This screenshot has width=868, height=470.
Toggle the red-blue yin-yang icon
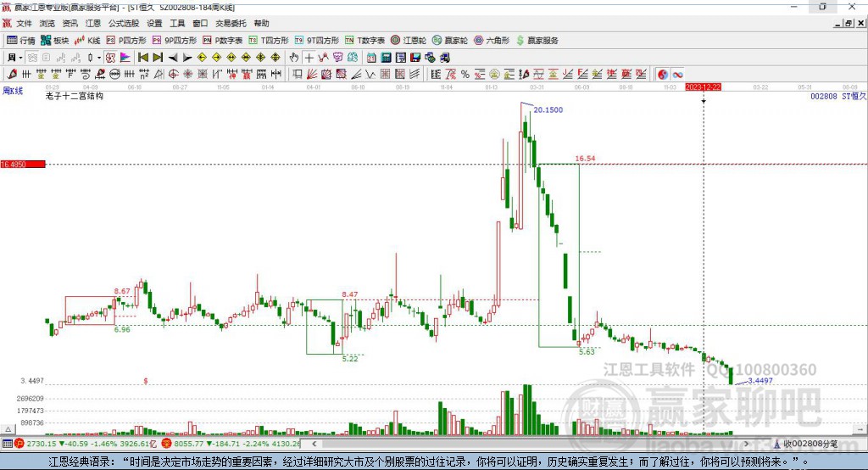point(663,75)
